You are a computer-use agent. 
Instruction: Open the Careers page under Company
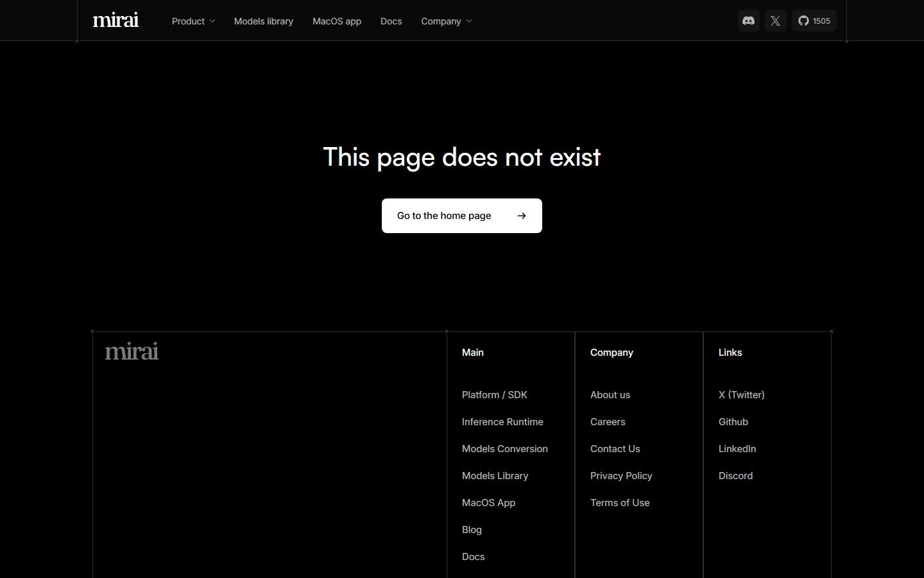coord(607,422)
